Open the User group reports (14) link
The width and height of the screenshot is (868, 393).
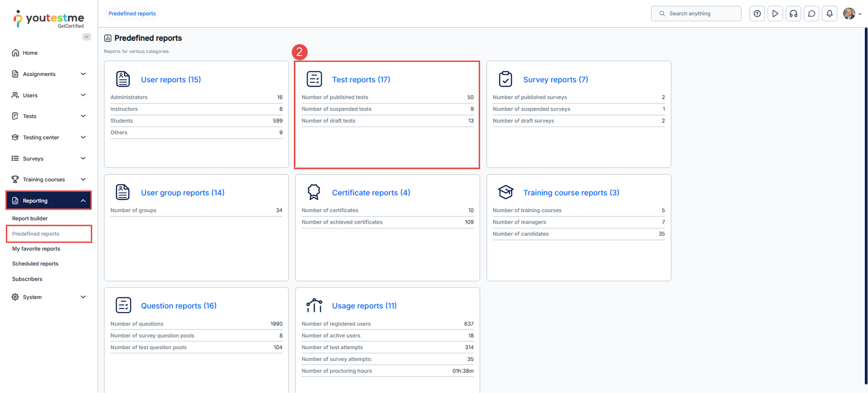182,193
